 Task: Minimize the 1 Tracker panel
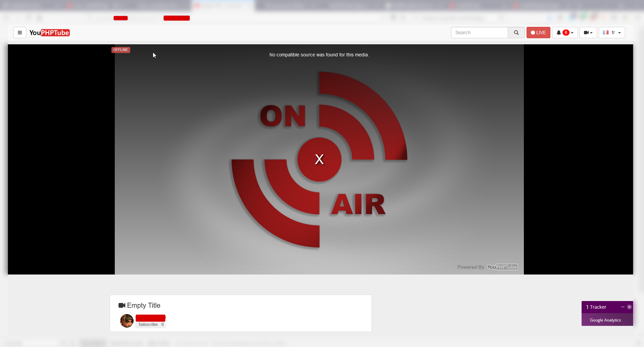[623, 307]
